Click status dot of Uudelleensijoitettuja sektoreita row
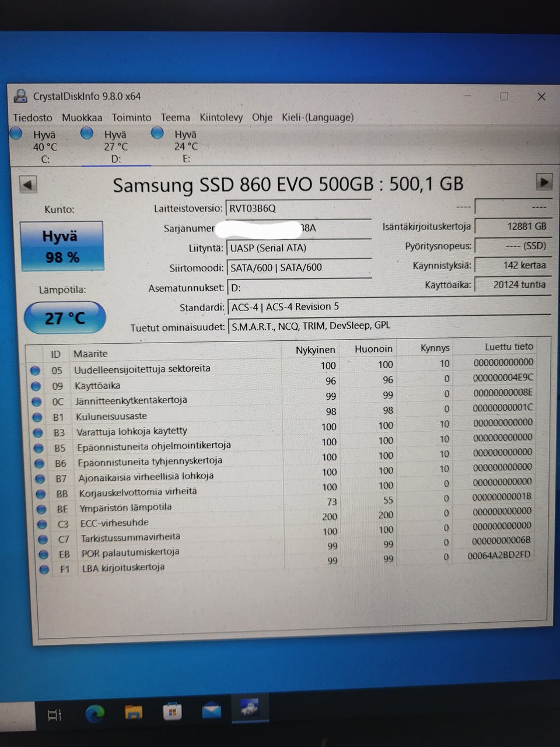 (x=35, y=371)
